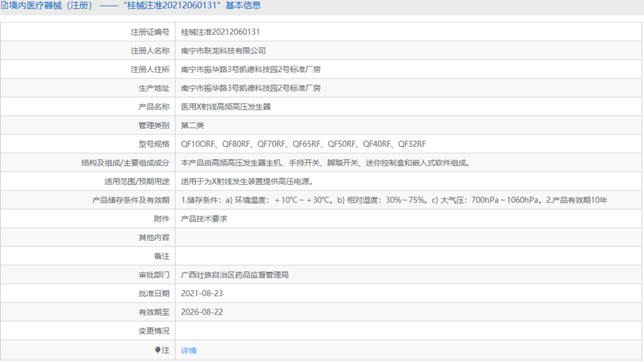Click the 批准日期 label
This screenshot has width=644, height=362.
[154, 293]
